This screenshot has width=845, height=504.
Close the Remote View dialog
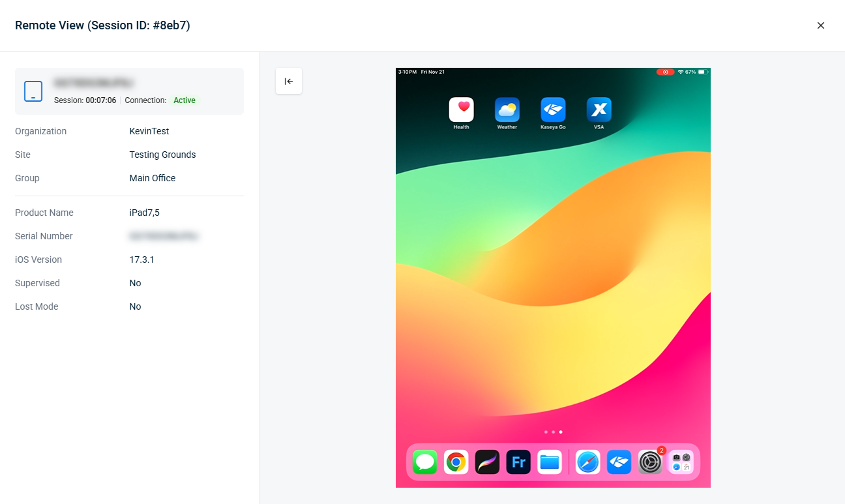pyautogui.click(x=820, y=25)
